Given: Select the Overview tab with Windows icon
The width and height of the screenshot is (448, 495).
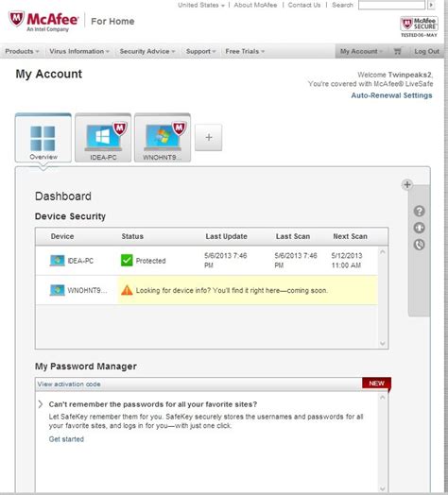Looking at the screenshot, I should pyautogui.click(x=43, y=138).
